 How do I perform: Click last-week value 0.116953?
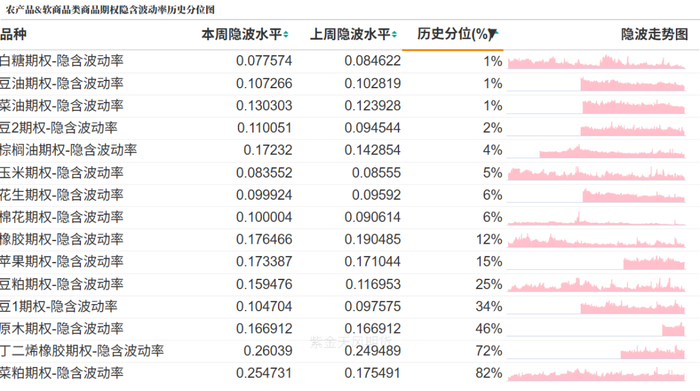[x=372, y=284]
